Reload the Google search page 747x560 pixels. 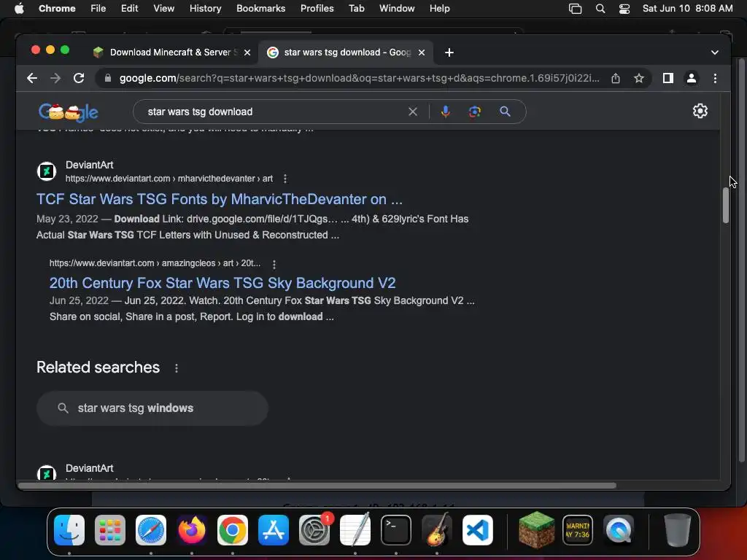point(79,78)
